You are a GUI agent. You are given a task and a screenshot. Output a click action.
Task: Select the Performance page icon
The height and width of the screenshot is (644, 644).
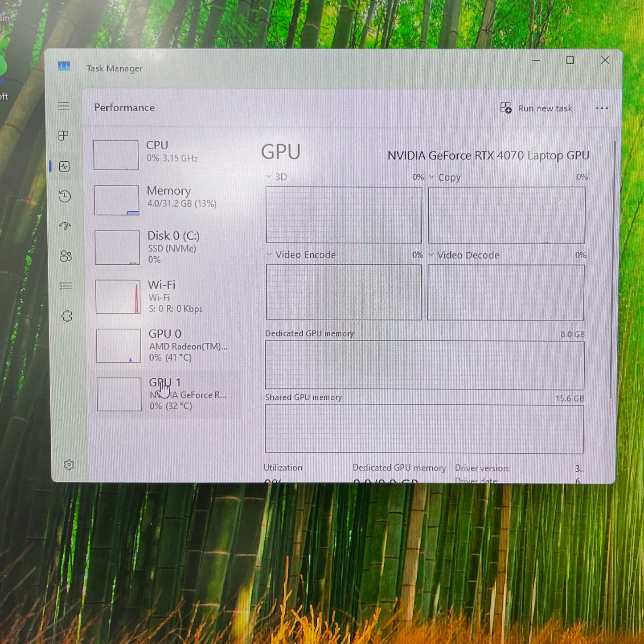tap(64, 166)
